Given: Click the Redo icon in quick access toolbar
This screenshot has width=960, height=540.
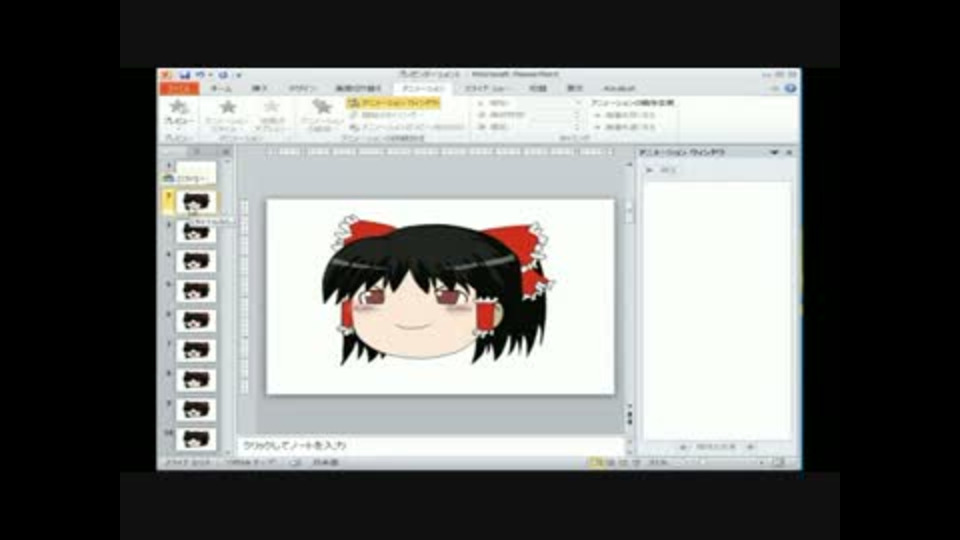Looking at the screenshot, I should [223, 75].
